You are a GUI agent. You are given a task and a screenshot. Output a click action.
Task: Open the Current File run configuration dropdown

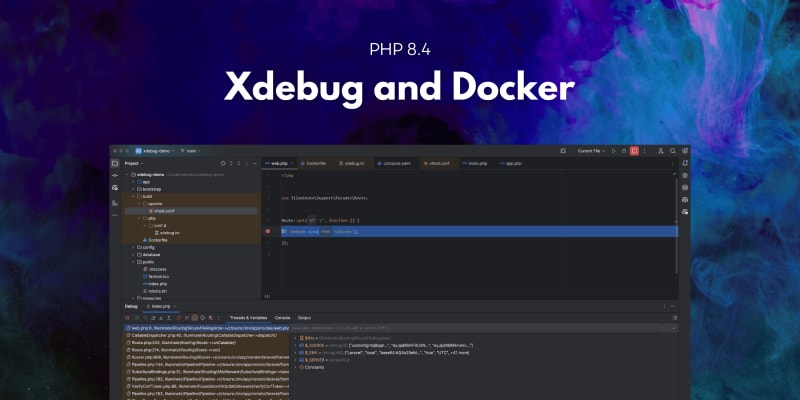[x=591, y=150]
